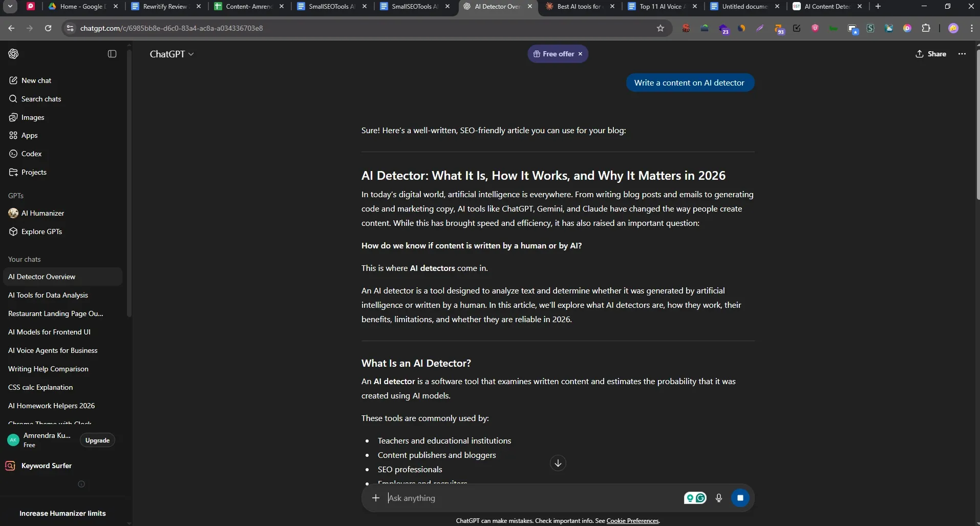The image size is (980, 526).
Task: Click the New chat pencil icon
Action: coord(13,80)
